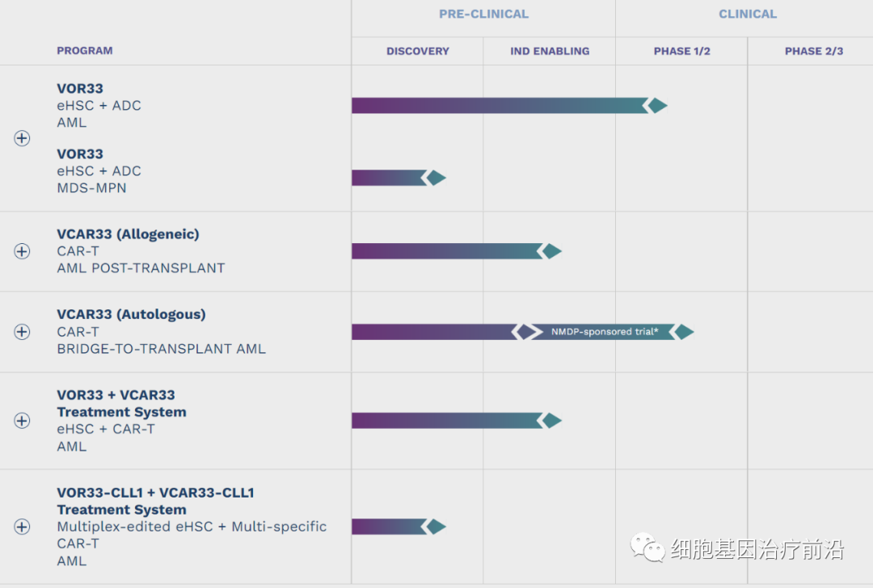
Task: Click the VOR33-CLL1 progress diamond marker
Action: pos(436,527)
